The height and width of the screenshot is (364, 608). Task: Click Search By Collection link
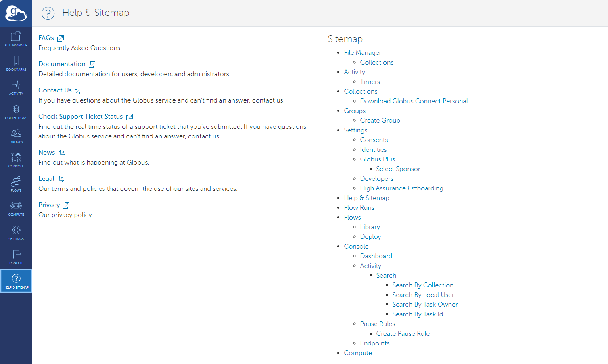coord(423,285)
